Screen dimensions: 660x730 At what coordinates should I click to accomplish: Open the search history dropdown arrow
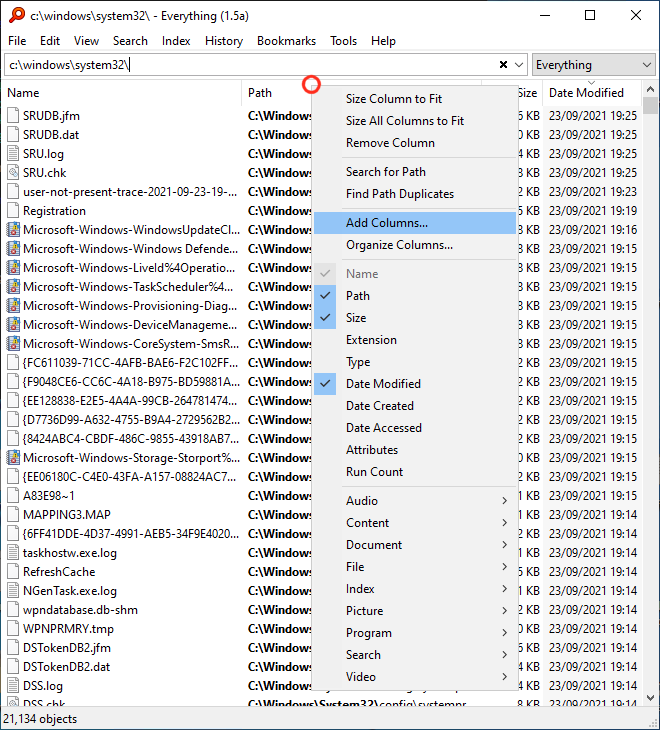click(519, 65)
